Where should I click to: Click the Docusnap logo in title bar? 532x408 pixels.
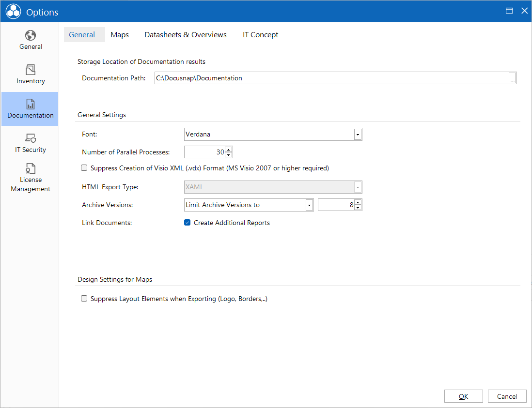point(14,12)
